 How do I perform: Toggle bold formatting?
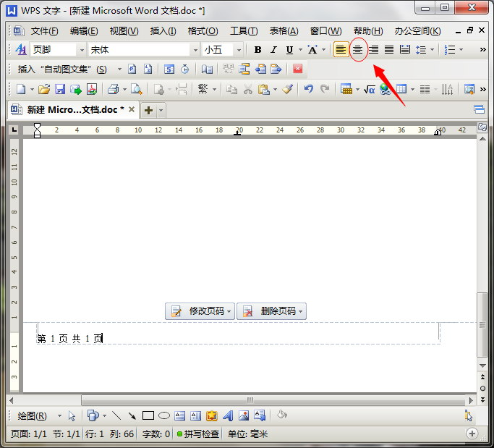(x=257, y=50)
